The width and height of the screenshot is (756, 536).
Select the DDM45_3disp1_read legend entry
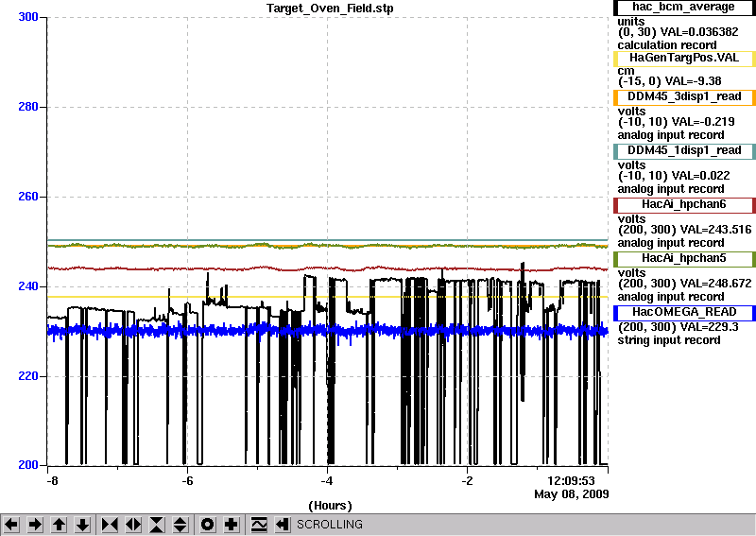click(x=684, y=97)
